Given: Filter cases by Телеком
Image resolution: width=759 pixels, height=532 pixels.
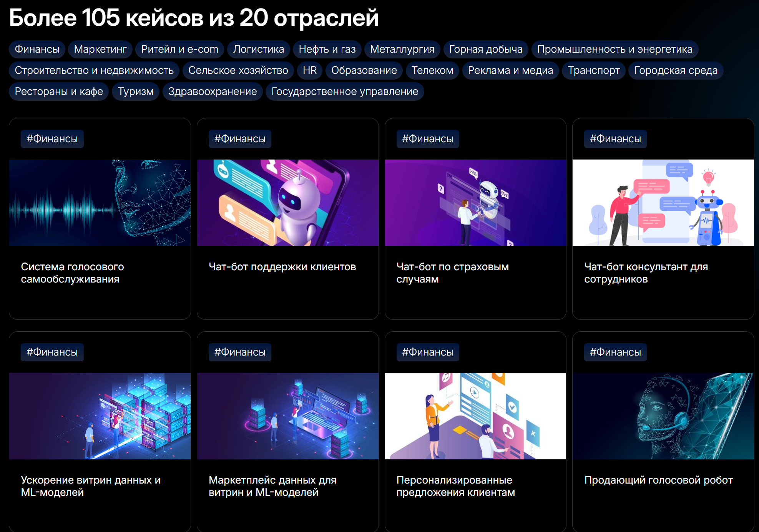Looking at the screenshot, I should coord(432,70).
